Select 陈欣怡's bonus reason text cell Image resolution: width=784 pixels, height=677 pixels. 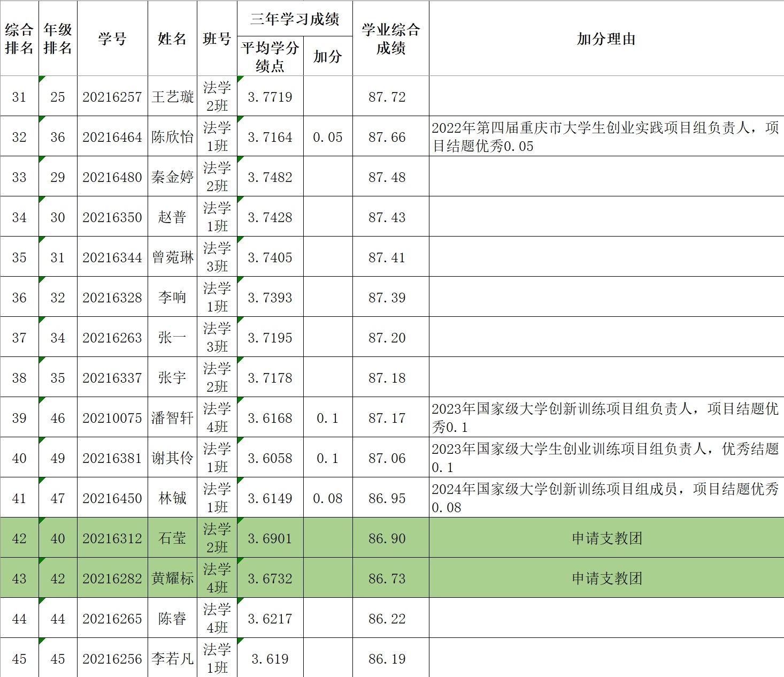[606, 136]
